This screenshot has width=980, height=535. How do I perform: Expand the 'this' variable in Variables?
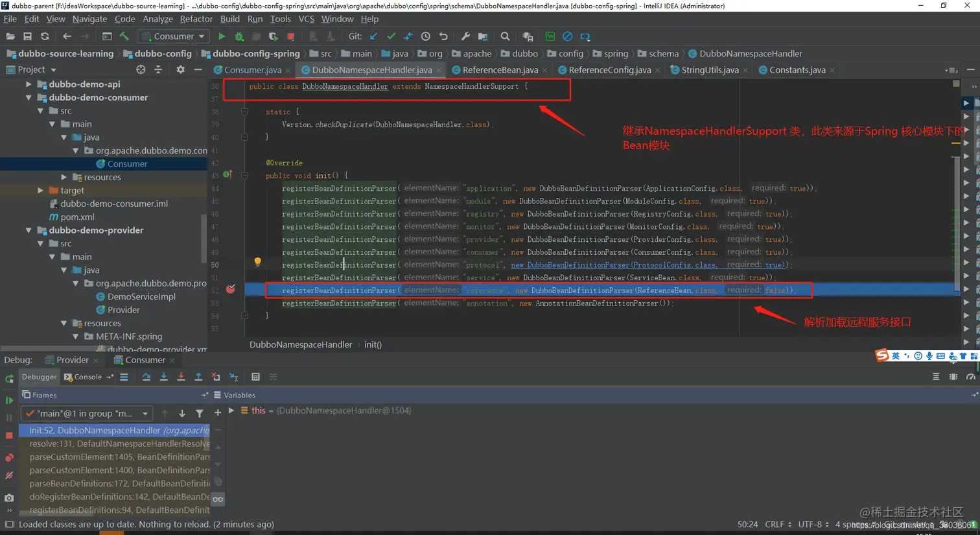click(x=231, y=410)
